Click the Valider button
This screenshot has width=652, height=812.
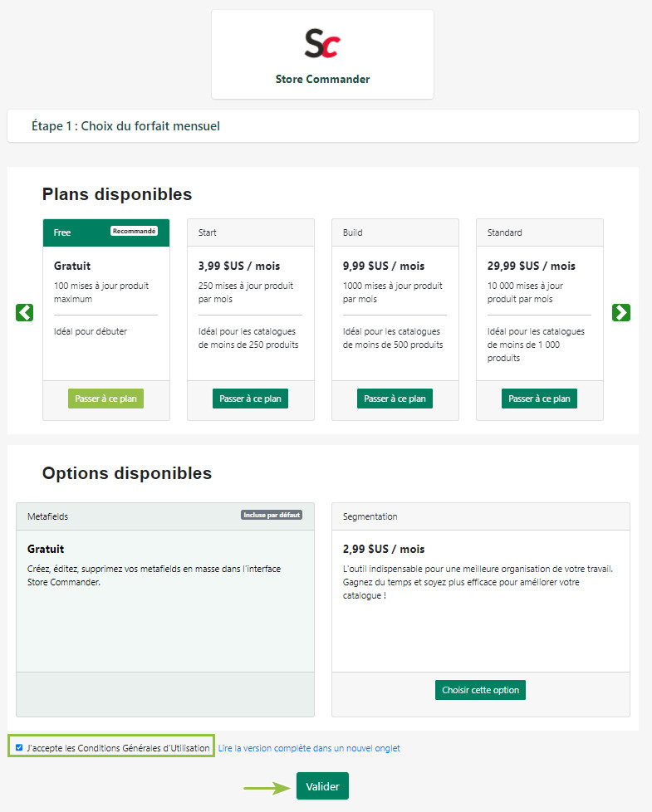pos(322,786)
